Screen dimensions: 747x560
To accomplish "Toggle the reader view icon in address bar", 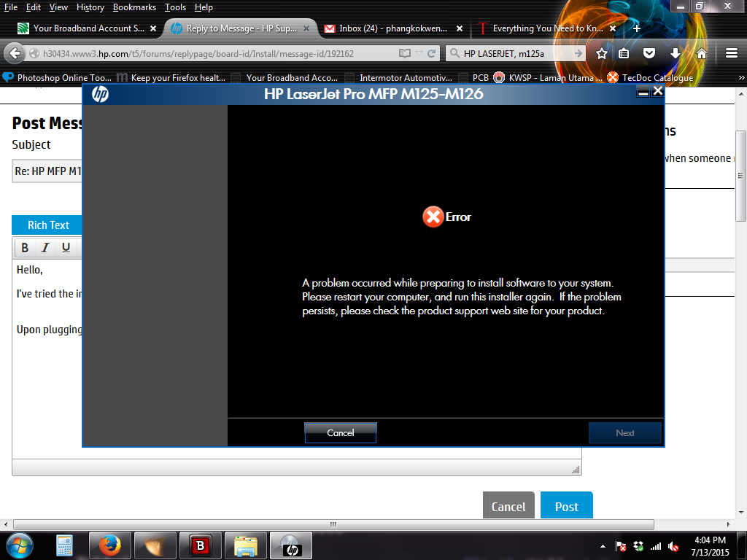I will 404,53.
